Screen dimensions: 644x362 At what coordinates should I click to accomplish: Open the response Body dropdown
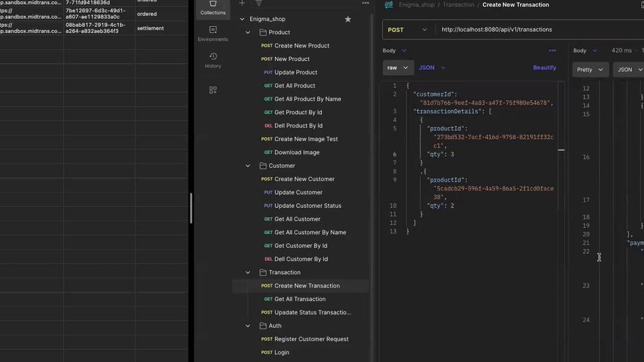(x=585, y=50)
